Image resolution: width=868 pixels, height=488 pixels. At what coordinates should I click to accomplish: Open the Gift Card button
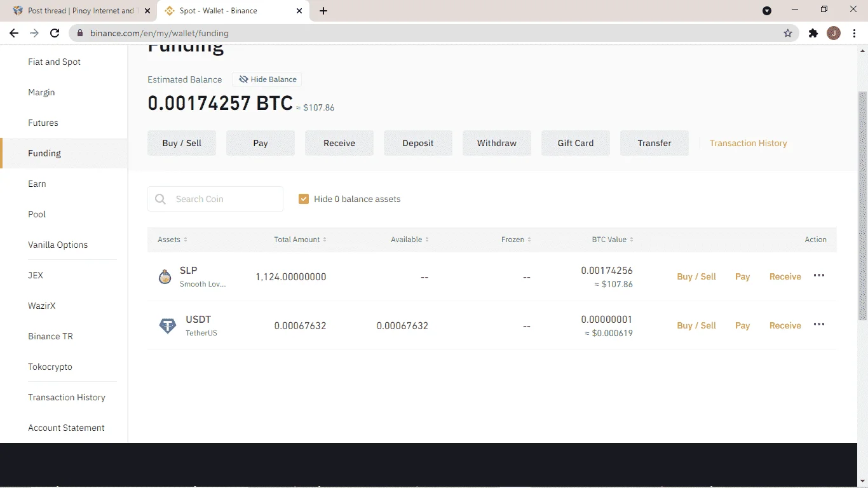[576, 143]
